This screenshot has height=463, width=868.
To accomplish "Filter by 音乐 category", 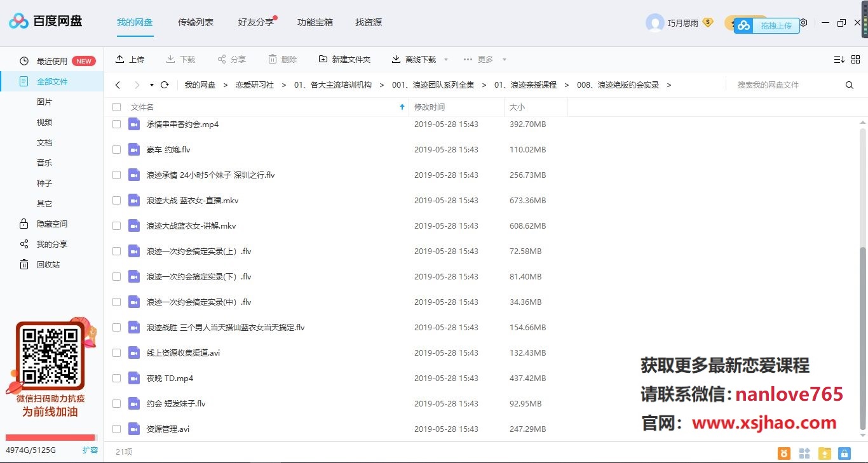I will pos(44,163).
